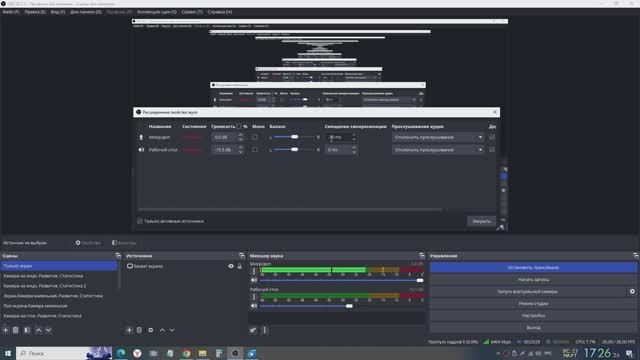The width and height of the screenshot is (640, 360).
Task: Increase Микрофон volume with the dB stepper
Action: [x=240, y=135]
